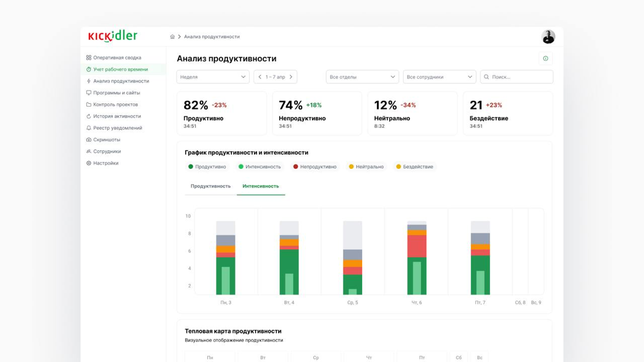The width and height of the screenshot is (644, 362).
Task: Open the Все сотрудники dropdown
Action: click(440, 77)
